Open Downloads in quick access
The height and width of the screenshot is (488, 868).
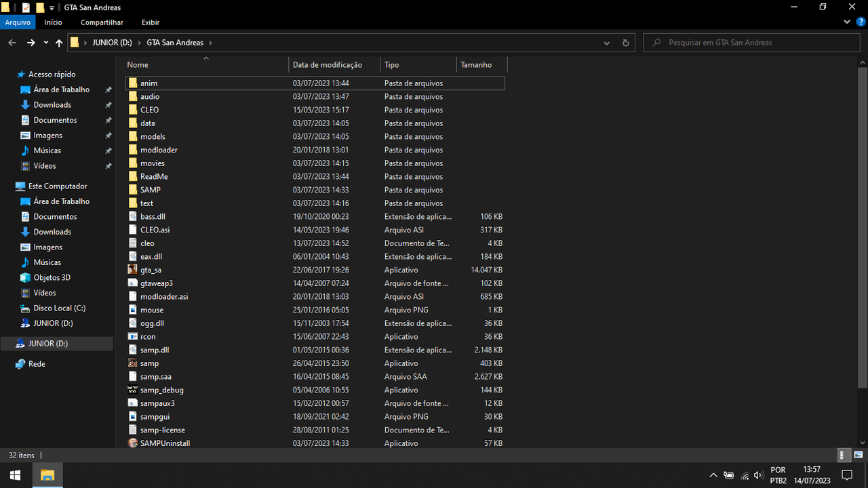point(52,105)
